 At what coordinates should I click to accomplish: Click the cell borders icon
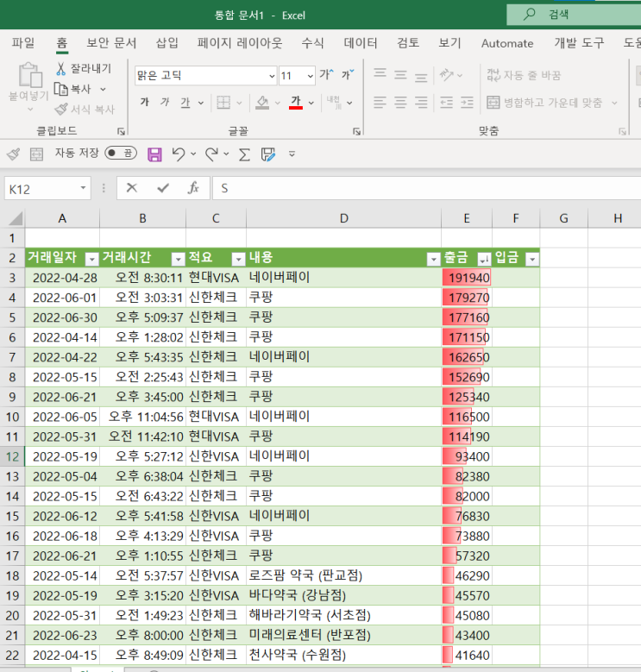[x=223, y=103]
